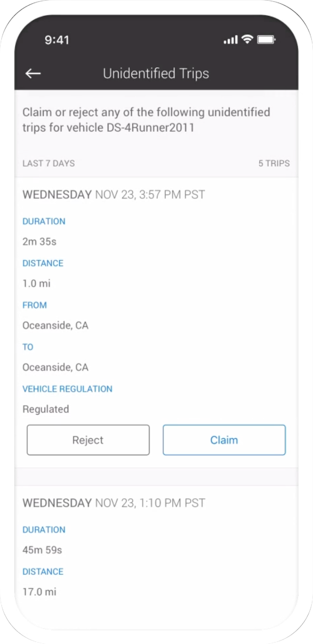
Task: Select the Oceanside, CA location under TO
Action: (56, 367)
